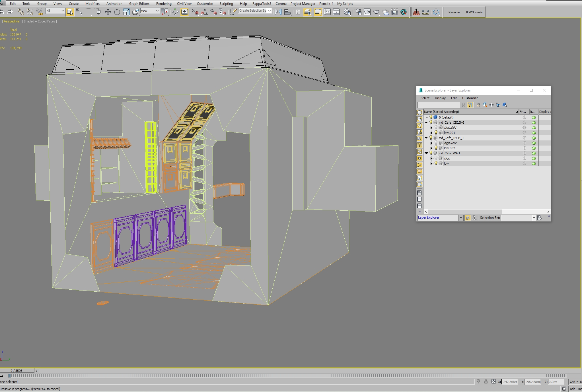Open Render Setup teapot icon

[x=358, y=12]
